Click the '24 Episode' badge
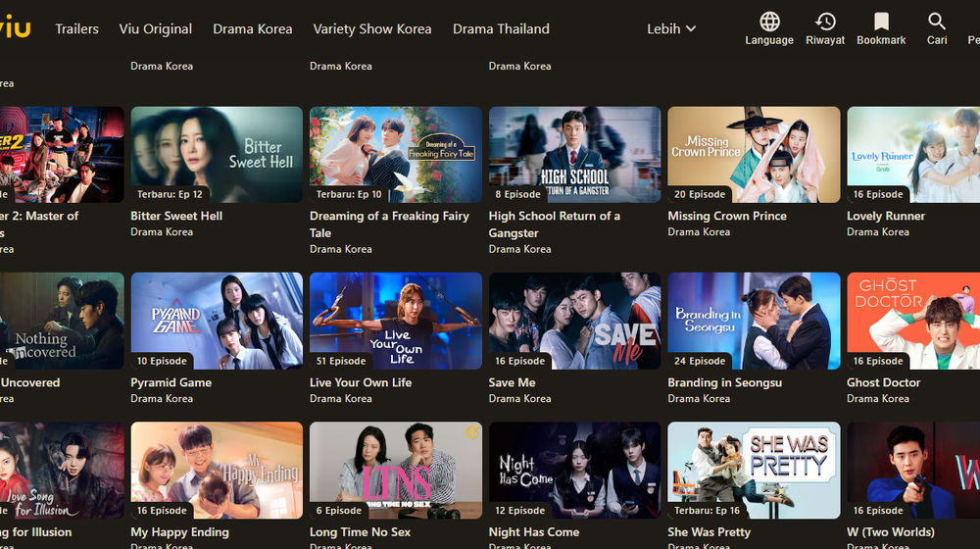This screenshot has height=549, width=980. [700, 361]
